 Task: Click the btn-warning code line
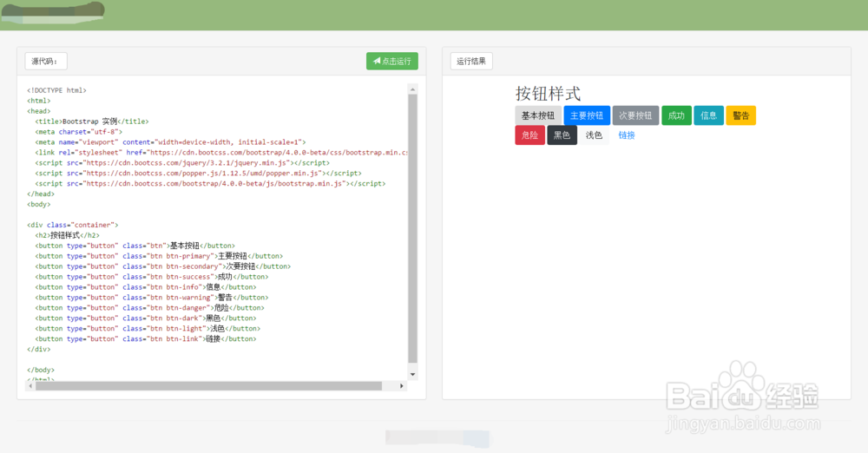point(152,298)
